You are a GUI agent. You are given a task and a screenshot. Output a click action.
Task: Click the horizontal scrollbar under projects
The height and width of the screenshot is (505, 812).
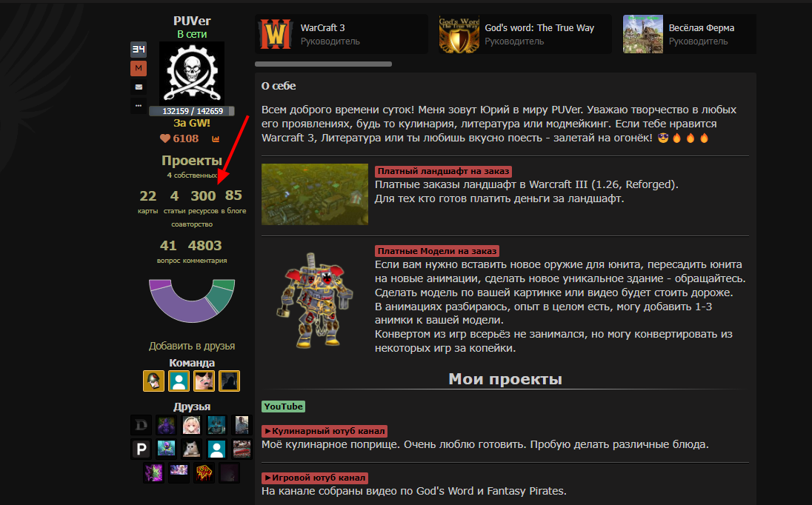click(323, 64)
